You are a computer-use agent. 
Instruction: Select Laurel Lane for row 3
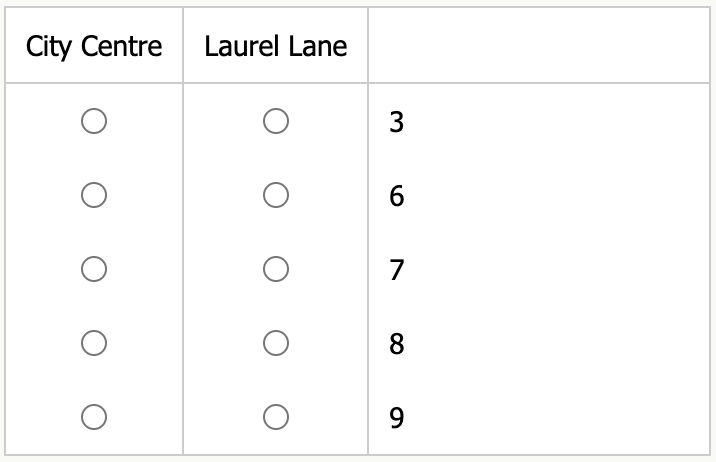tap(276, 121)
